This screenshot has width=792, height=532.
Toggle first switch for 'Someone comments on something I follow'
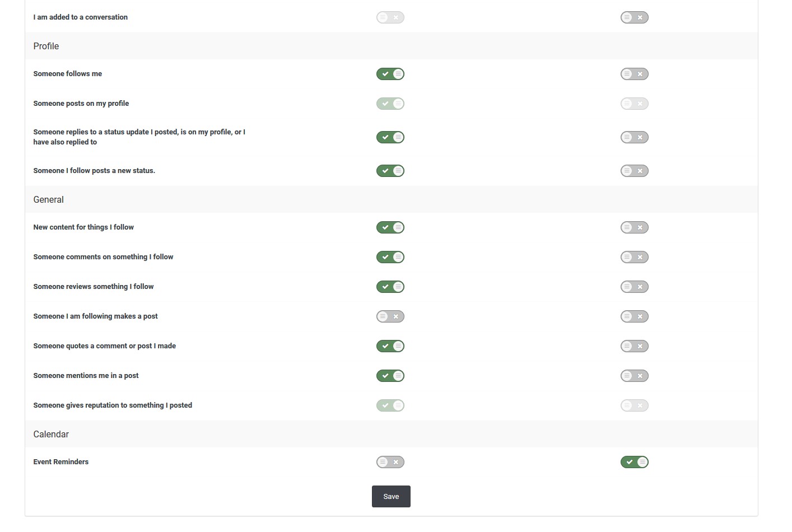click(390, 257)
